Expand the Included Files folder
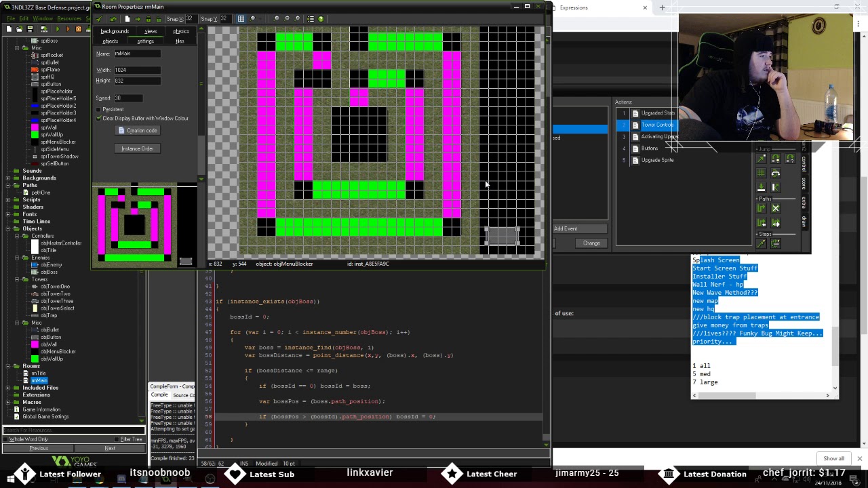868x488 pixels. tap(8, 388)
